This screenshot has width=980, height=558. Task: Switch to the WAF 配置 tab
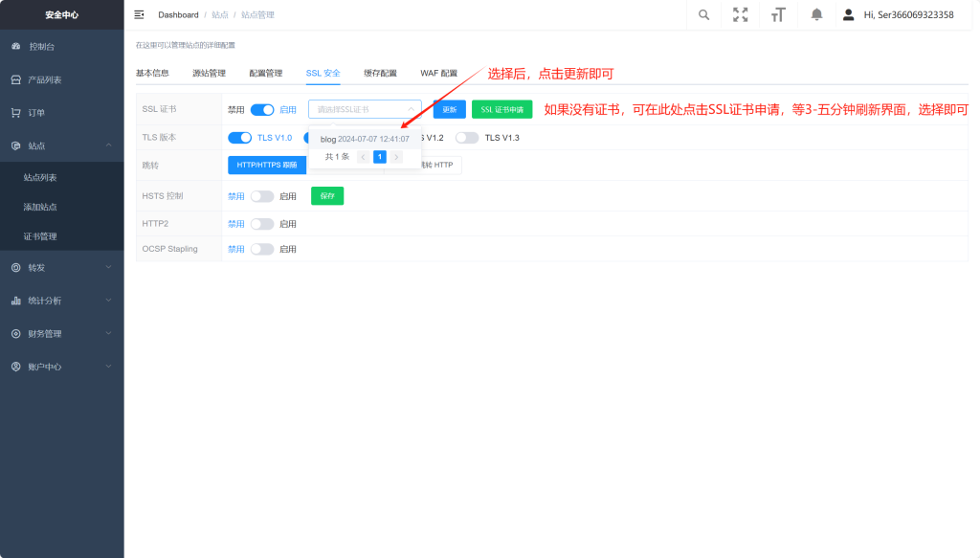click(436, 72)
